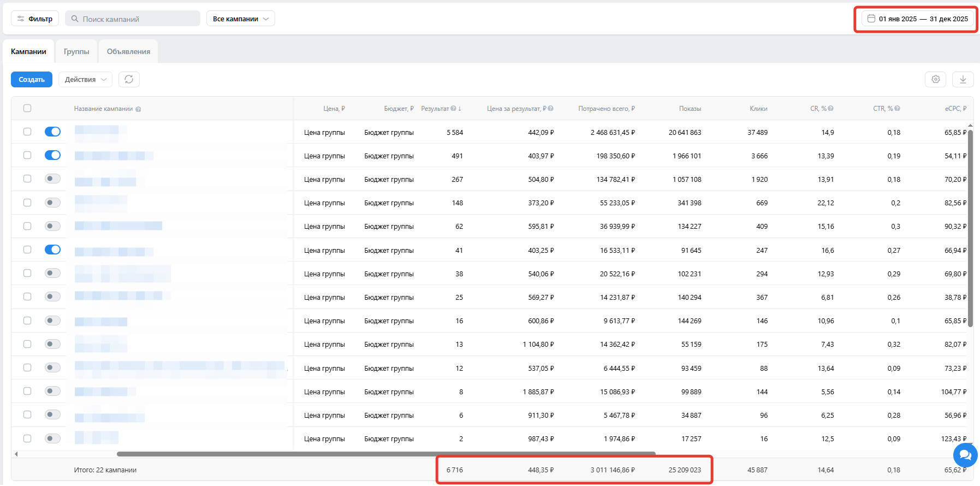980x486 pixels.
Task: Mark the checkbox in the 55 233,05 ₽ spend row
Action: [x=27, y=203]
